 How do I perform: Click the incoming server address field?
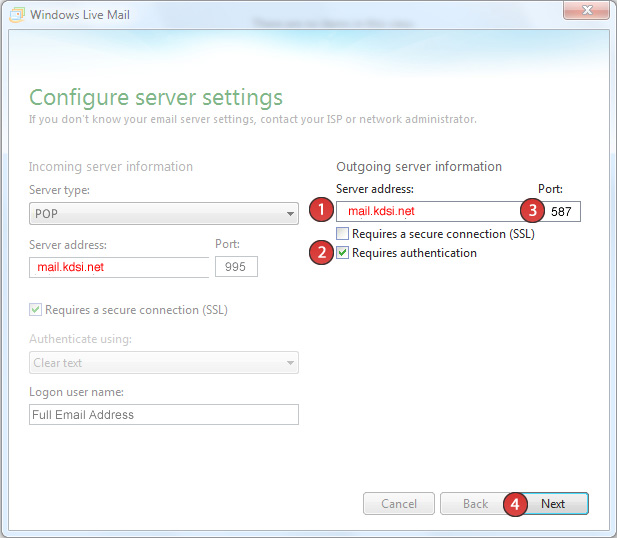tap(119, 267)
